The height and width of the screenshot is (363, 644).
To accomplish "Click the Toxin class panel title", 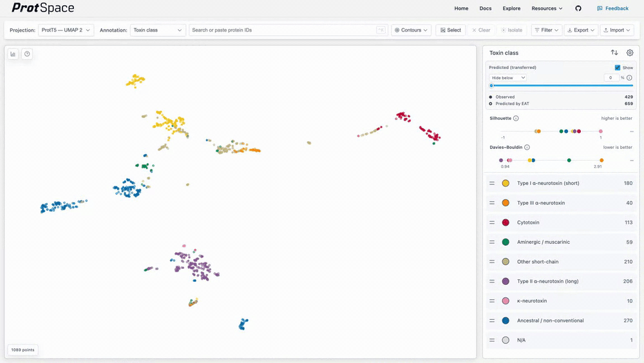I will point(504,53).
